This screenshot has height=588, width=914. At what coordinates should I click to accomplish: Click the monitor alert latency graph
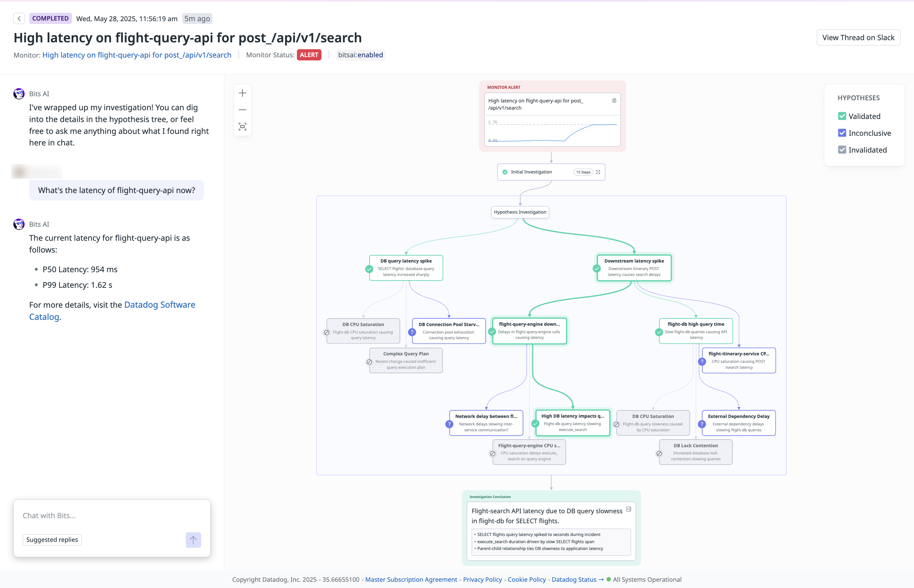pos(552,131)
